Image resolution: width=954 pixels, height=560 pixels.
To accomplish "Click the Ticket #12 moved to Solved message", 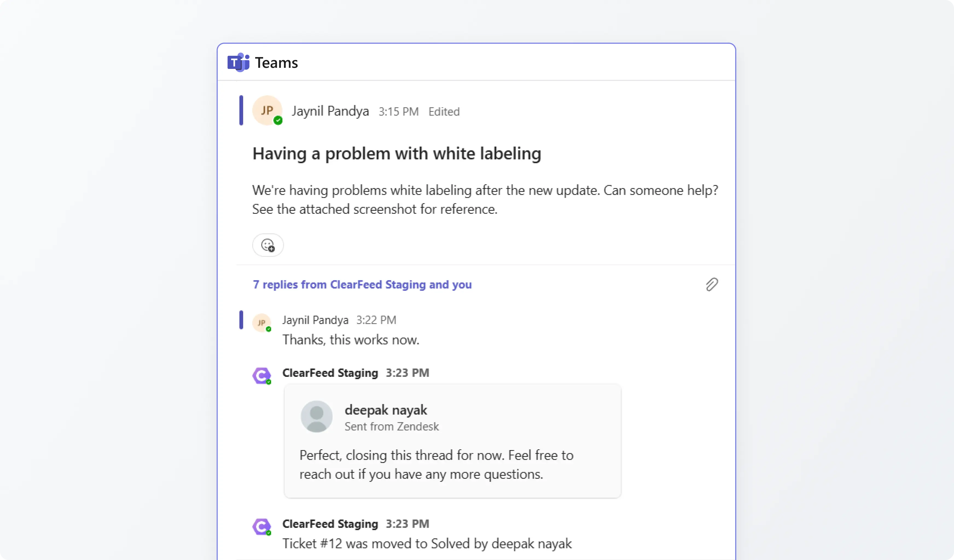I will click(427, 544).
